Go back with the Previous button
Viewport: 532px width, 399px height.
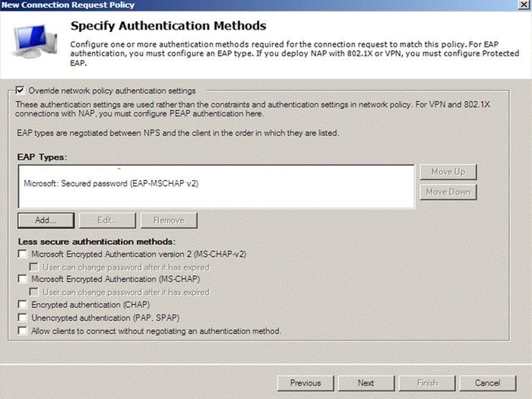pos(306,382)
